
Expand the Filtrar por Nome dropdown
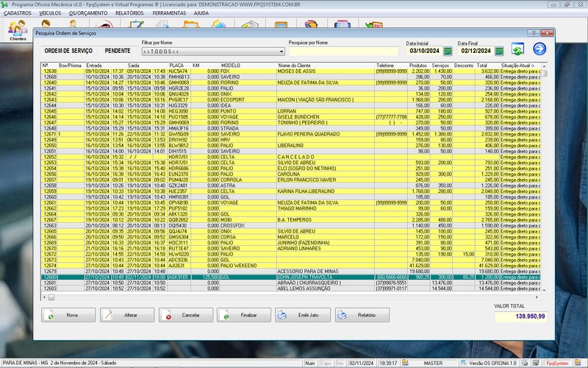coord(282,52)
